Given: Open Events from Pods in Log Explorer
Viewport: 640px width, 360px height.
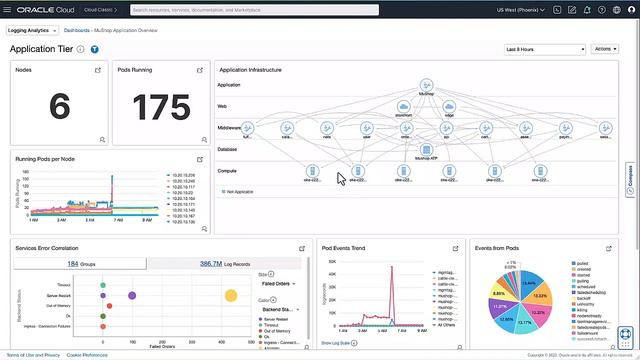Looking at the screenshot, I should click(609, 249).
